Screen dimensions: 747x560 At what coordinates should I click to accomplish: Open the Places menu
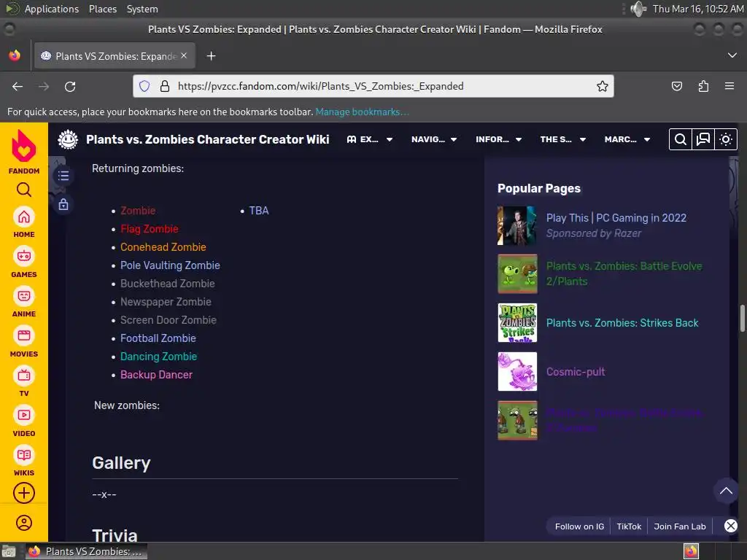pos(103,9)
